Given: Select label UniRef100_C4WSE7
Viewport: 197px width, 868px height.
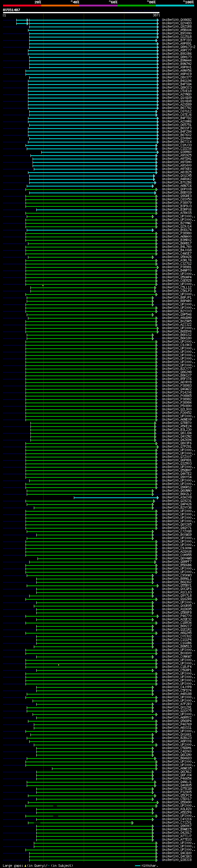Looking at the screenshot, I should coord(176,253).
